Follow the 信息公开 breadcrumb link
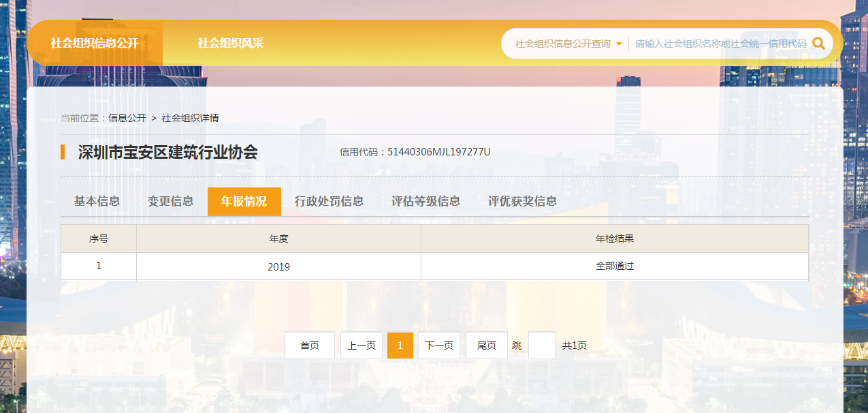868x413 pixels. coord(127,118)
